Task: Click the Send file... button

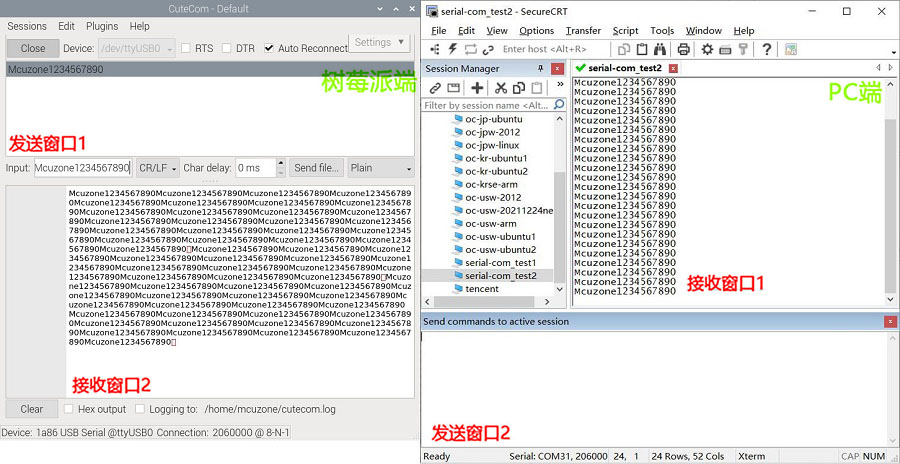Action: point(317,168)
